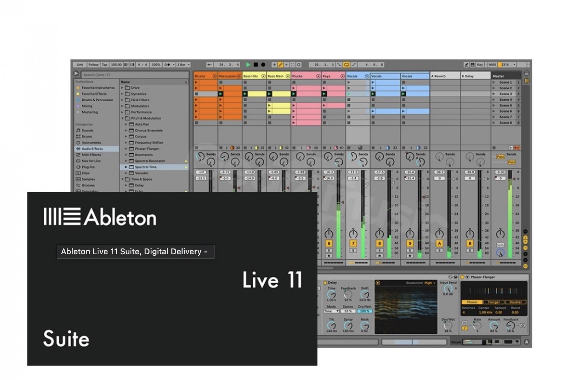The width and height of the screenshot is (588, 380).
Task: Click the Follow button
Action: tap(93, 65)
